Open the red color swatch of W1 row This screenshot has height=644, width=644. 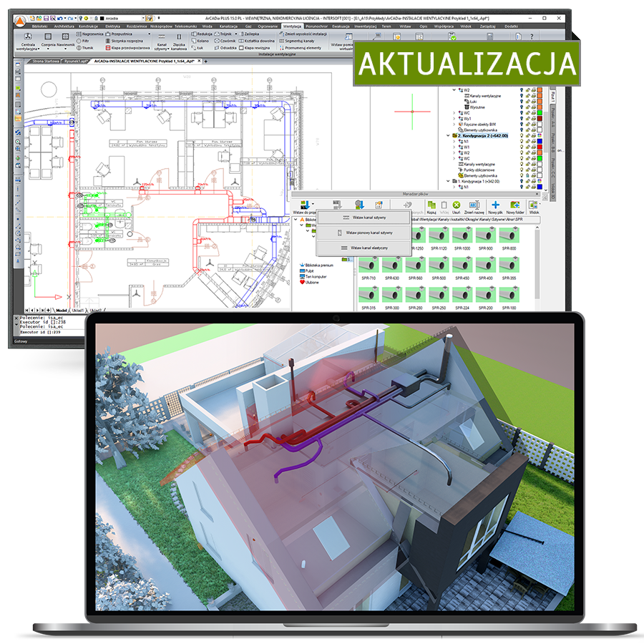[540, 147]
